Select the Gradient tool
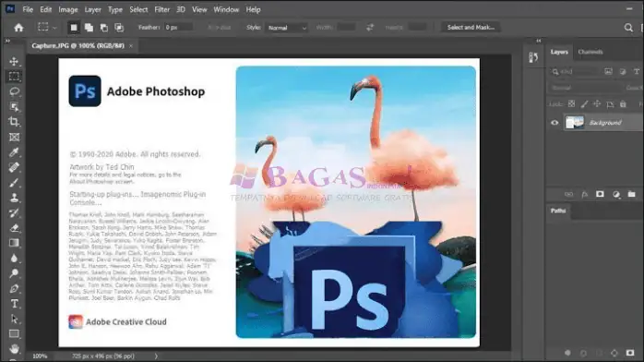 click(x=14, y=243)
